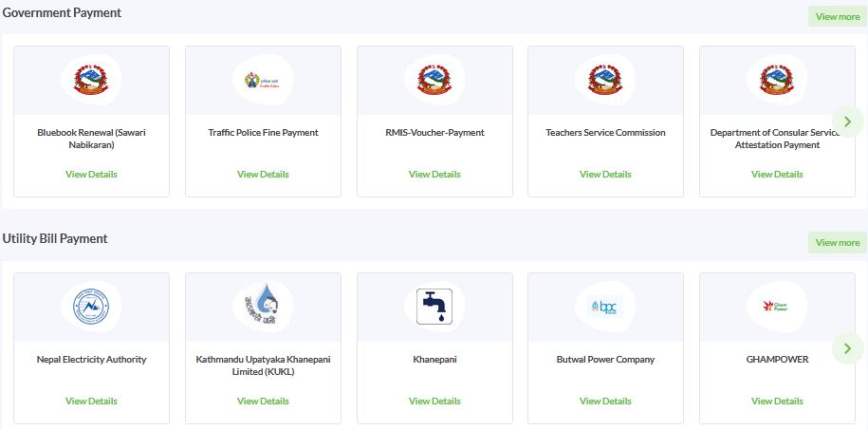Image resolution: width=868 pixels, height=430 pixels.
Task: Open View Details for Nepal Electricity Authority
Action: [x=91, y=401]
